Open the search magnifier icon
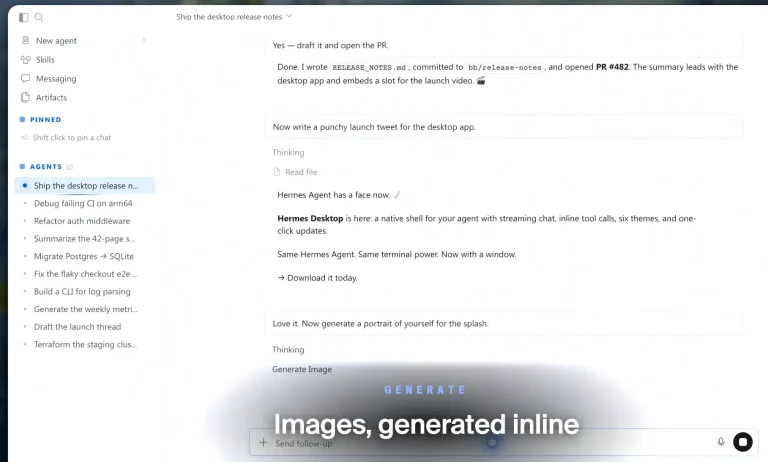The height and width of the screenshot is (462, 768). tap(39, 17)
